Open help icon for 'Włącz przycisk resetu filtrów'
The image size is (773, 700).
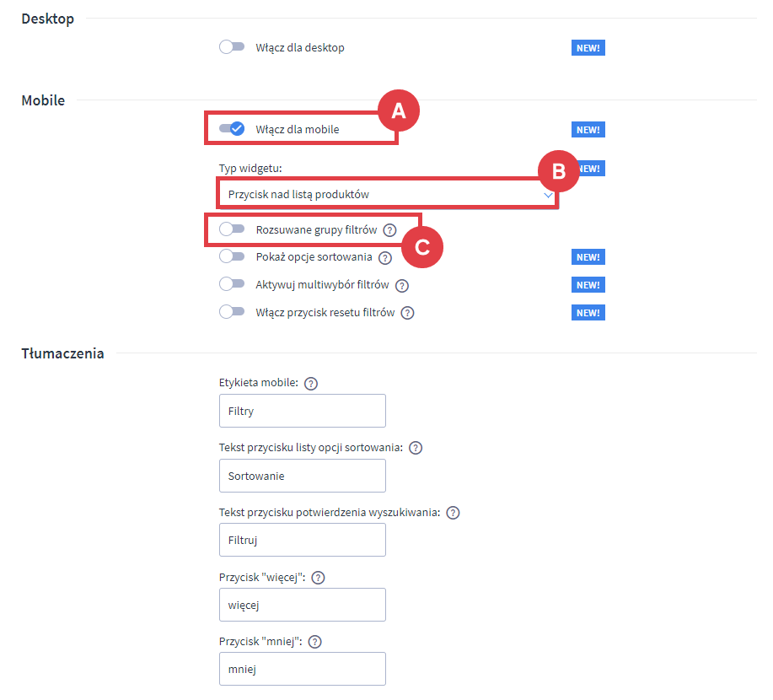tap(407, 313)
